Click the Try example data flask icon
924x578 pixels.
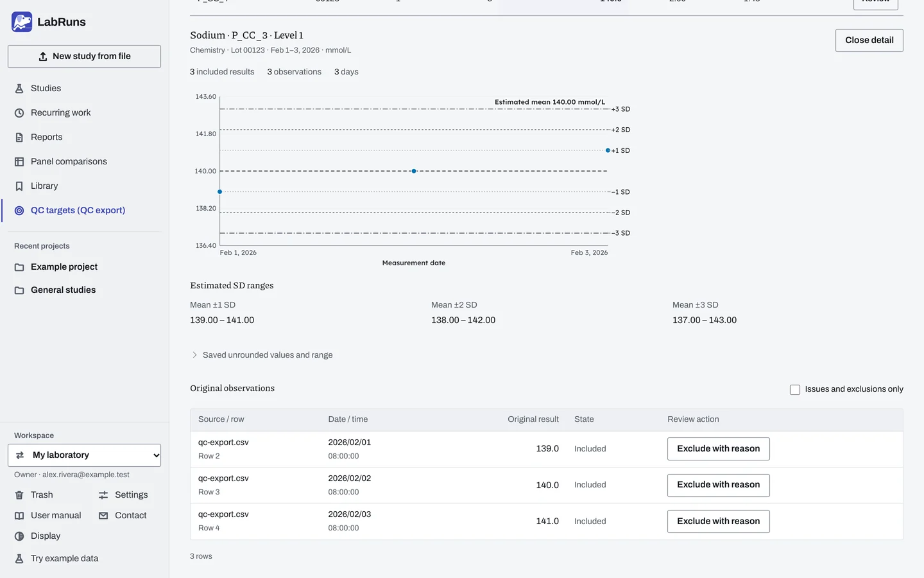pyautogui.click(x=19, y=559)
